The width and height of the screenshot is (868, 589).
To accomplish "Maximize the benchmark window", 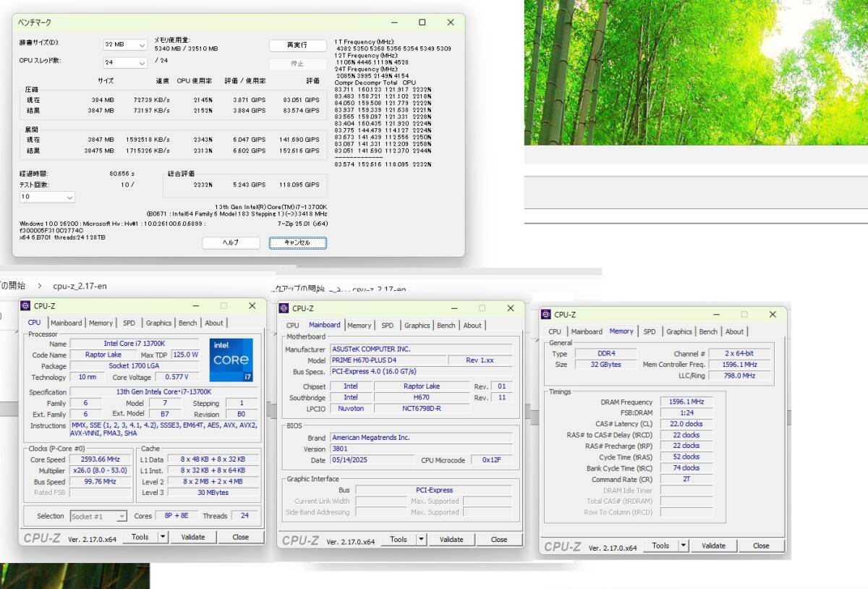I will pos(422,22).
